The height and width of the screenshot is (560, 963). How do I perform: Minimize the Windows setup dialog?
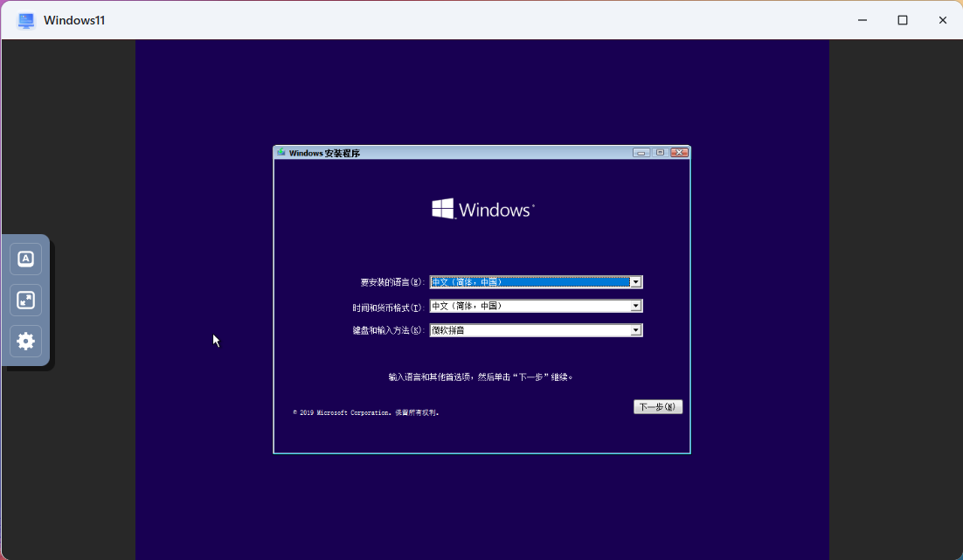641,152
